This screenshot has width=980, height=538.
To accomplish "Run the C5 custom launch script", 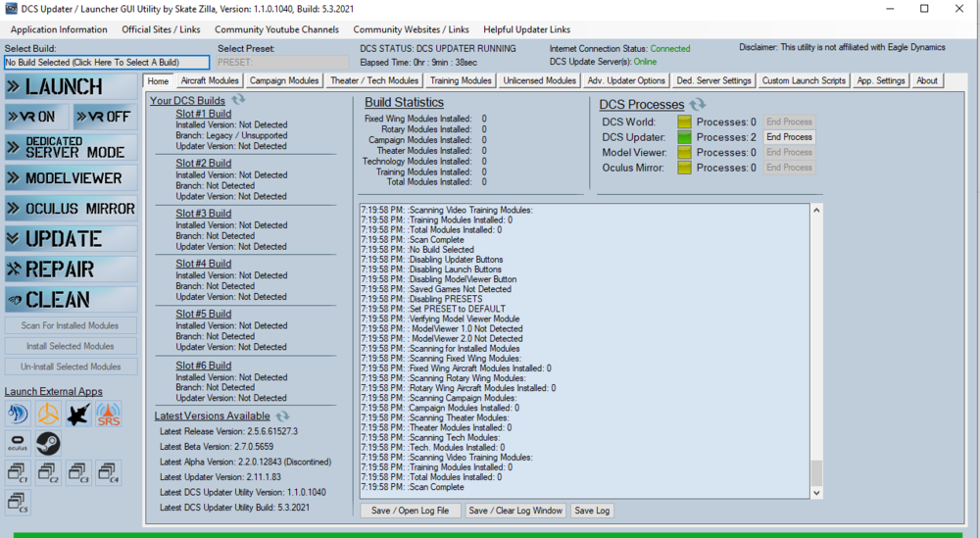I will tap(18, 503).
